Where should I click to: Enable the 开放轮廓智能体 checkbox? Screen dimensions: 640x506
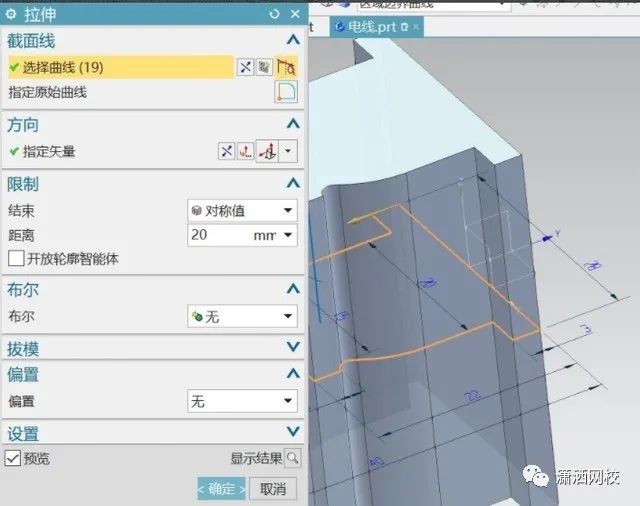16,258
